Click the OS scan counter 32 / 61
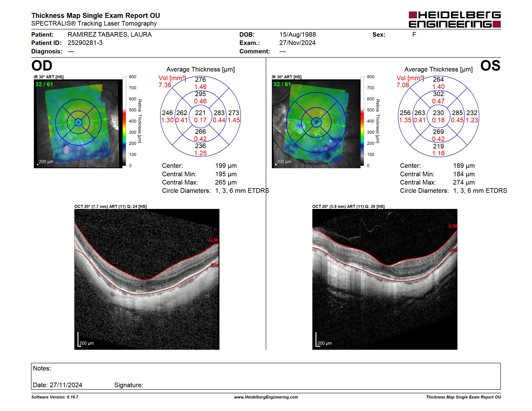532x411 pixels. [282, 84]
